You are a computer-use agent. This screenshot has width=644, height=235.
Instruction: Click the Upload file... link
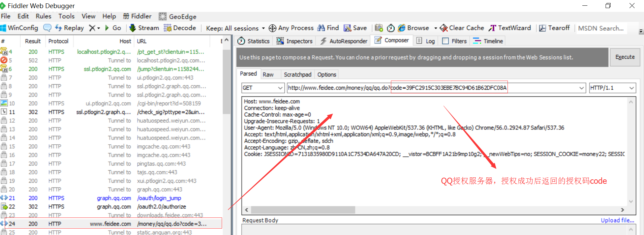tap(617, 220)
